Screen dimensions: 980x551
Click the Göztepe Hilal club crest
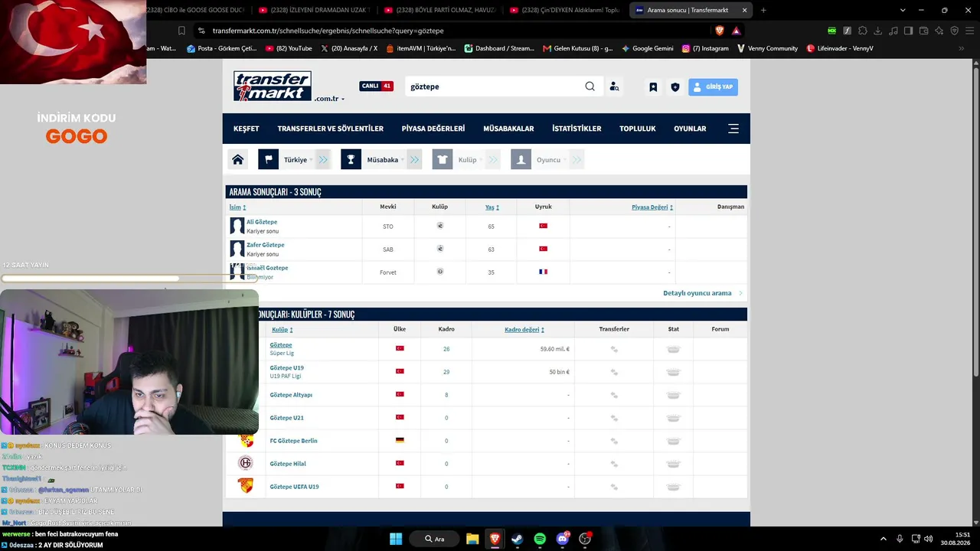[246, 463]
